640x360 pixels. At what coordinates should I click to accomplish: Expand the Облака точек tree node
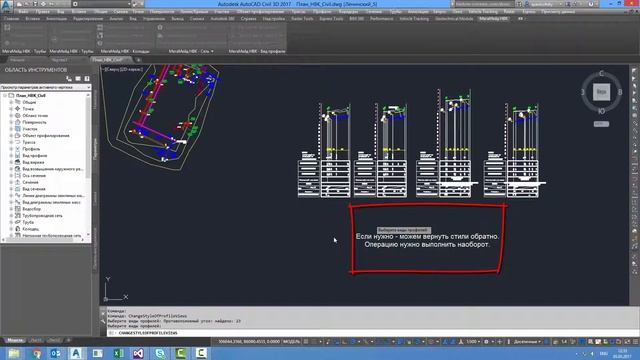tap(11, 116)
